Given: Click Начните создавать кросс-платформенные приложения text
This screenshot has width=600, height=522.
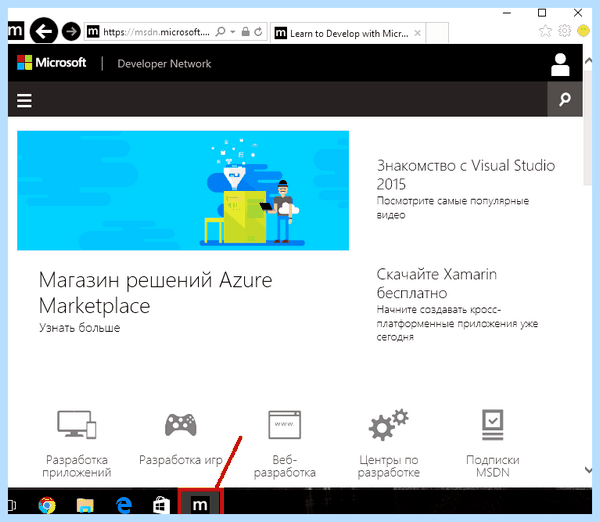Looking at the screenshot, I should coord(457,323).
